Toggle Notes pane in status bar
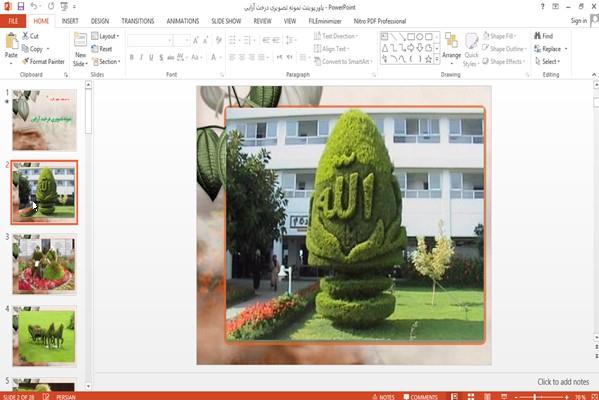 pos(383,397)
